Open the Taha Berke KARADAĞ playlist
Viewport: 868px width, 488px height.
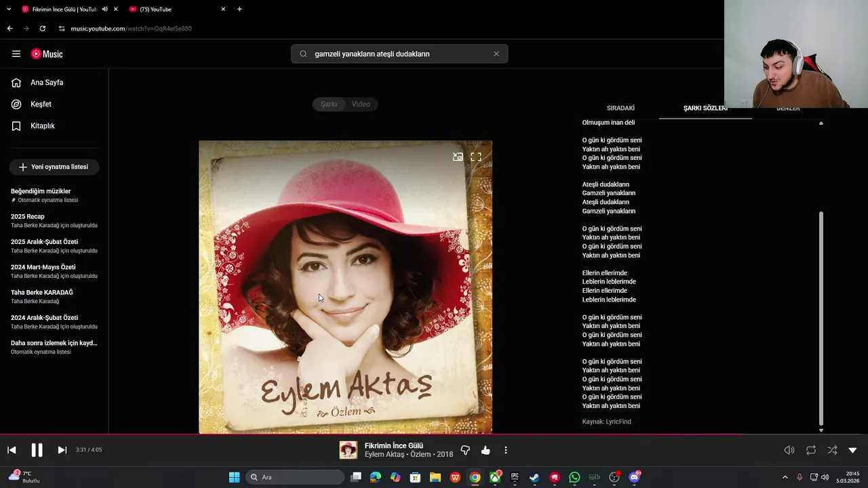pyautogui.click(x=54, y=296)
